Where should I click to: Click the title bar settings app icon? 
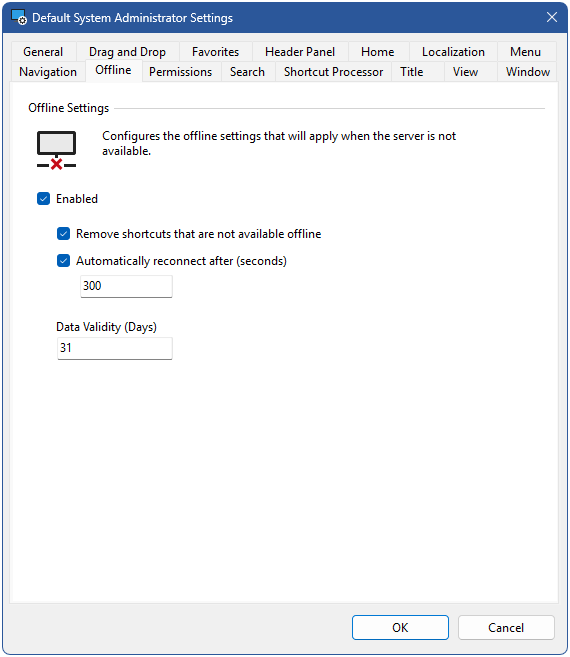[19, 17]
